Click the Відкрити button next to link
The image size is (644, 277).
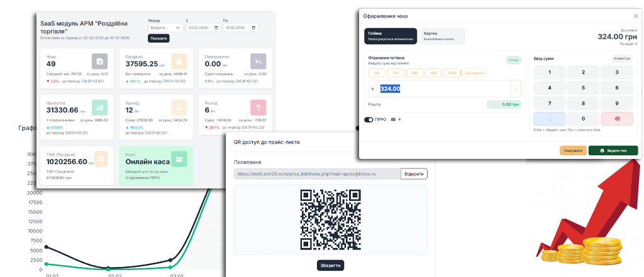[414, 174]
